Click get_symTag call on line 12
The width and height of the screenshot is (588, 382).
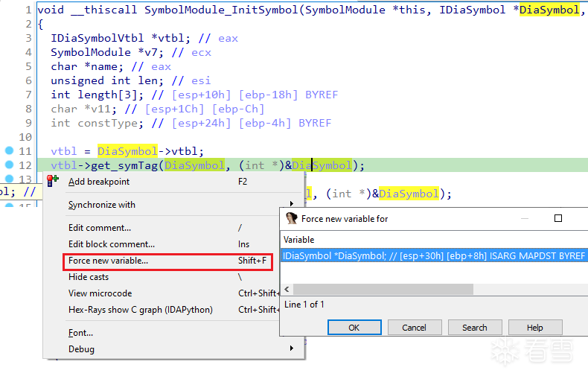click(x=124, y=165)
